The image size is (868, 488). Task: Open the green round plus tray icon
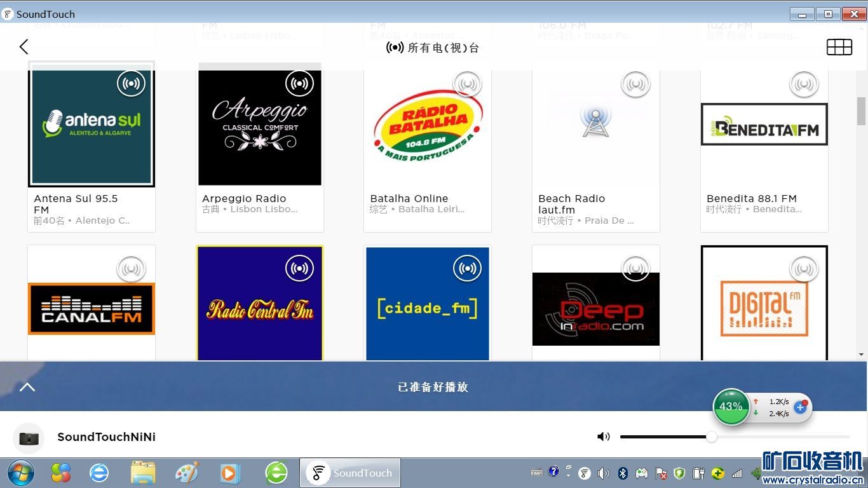(717, 473)
